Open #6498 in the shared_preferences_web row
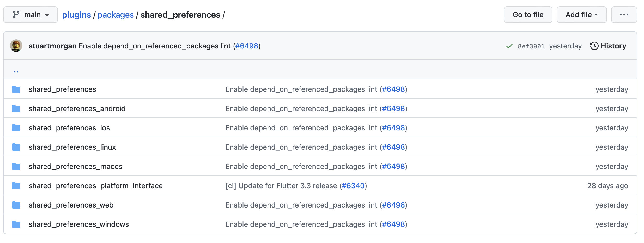This screenshot has width=644, height=243. tap(393, 205)
